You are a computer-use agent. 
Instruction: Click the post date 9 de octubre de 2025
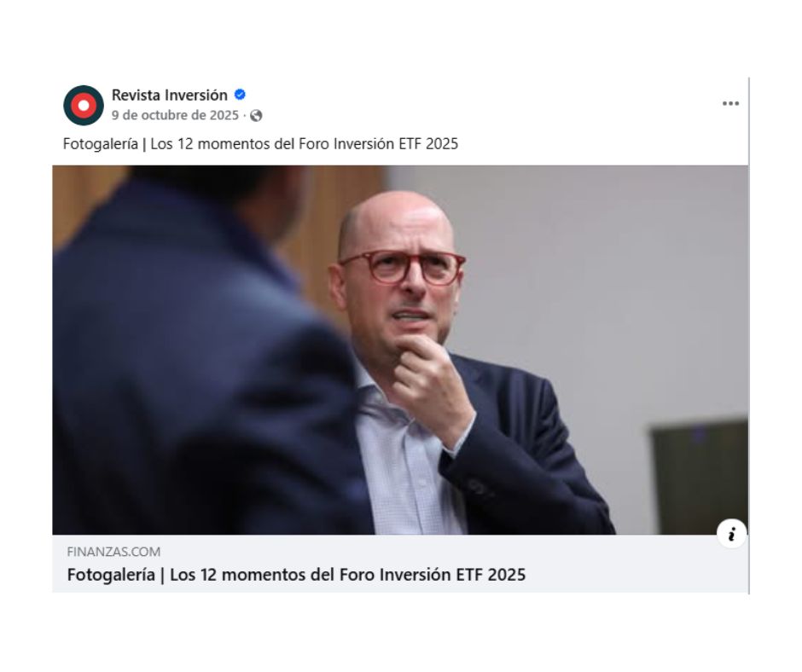coord(175,115)
